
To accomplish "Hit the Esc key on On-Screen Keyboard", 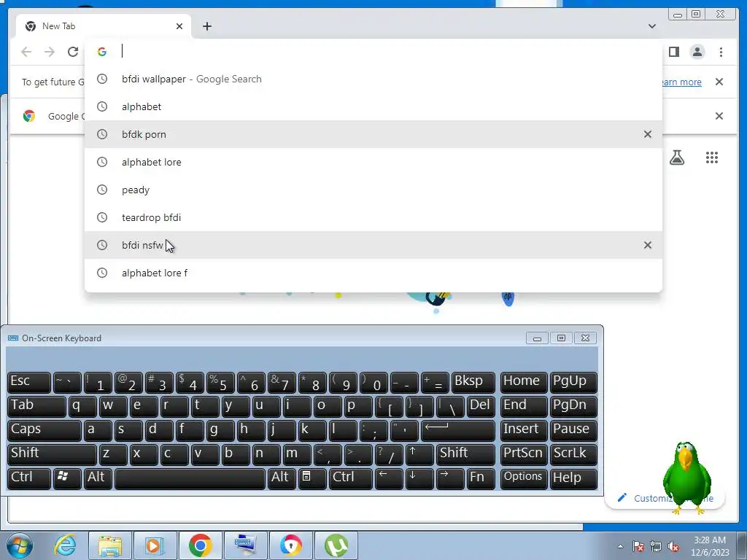I will click(29, 382).
